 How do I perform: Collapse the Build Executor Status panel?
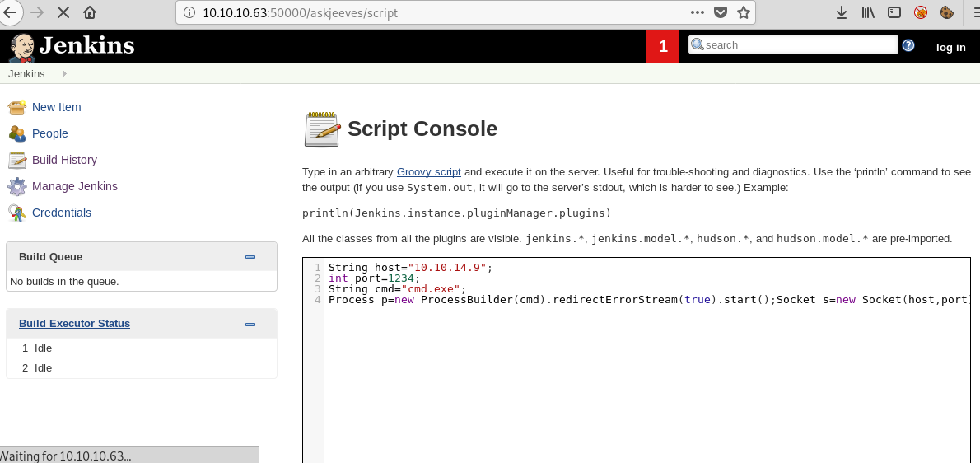[250, 325]
